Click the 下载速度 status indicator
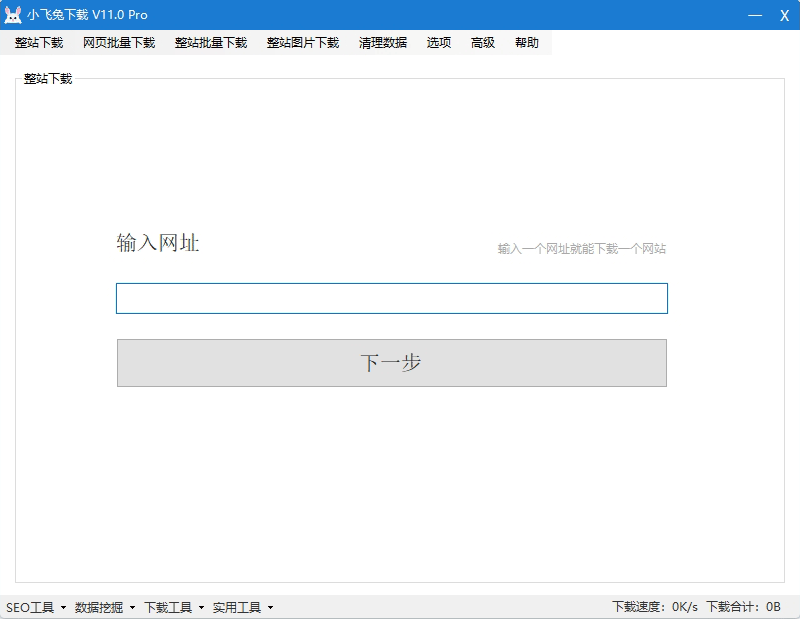Image resolution: width=800 pixels, height=619 pixels. coord(655,607)
